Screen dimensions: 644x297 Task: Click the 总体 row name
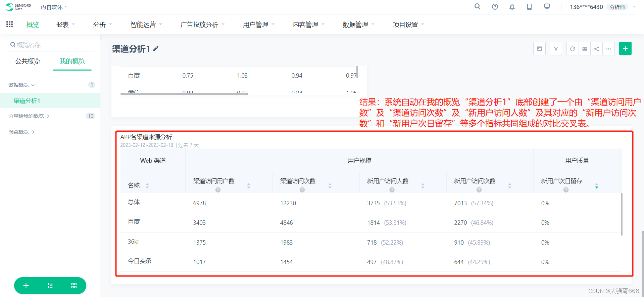click(134, 202)
